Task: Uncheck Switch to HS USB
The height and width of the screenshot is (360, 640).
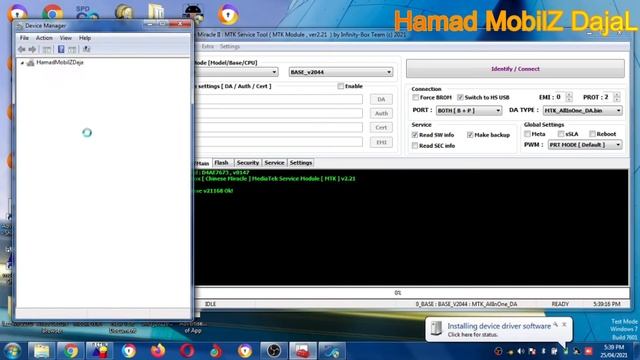Action: 460,98
